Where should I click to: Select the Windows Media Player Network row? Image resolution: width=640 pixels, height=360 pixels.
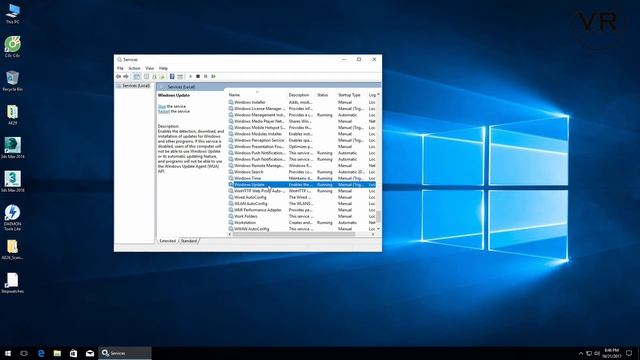click(x=302, y=121)
